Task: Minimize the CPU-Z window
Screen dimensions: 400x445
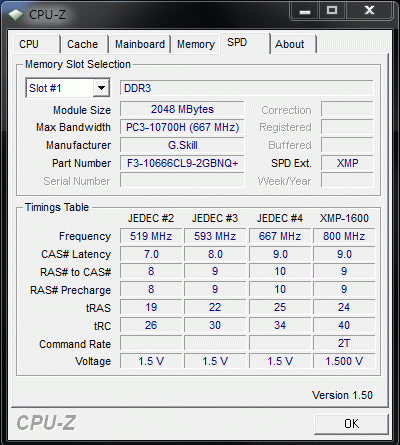Action: click(305, 11)
